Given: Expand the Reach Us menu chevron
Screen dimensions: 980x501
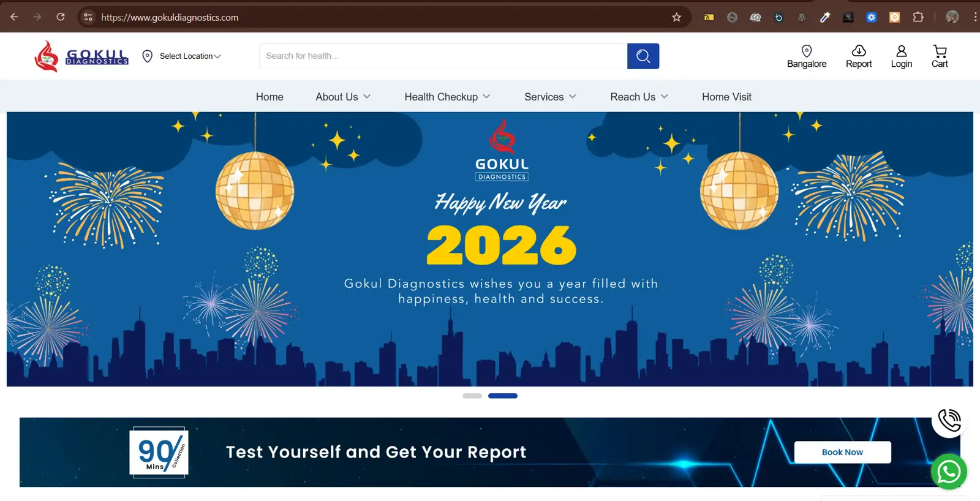Looking at the screenshot, I should pos(665,97).
